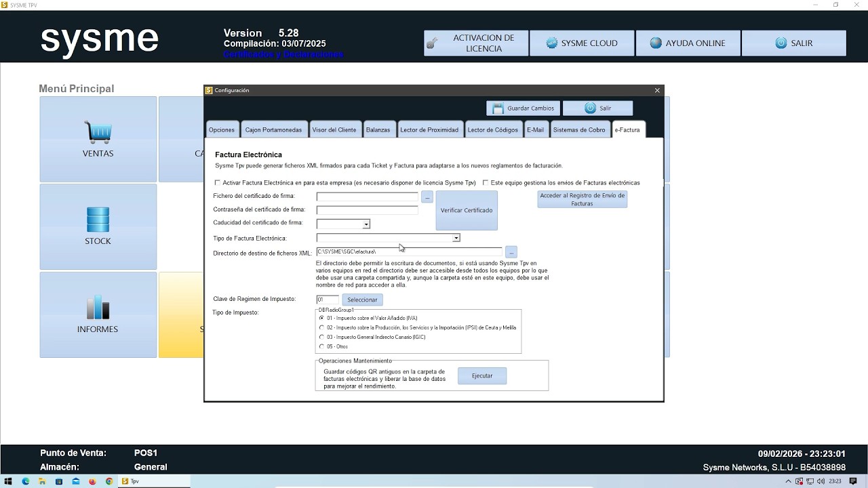Click the 'Factura Electrónica' heading text

click(x=248, y=155)
